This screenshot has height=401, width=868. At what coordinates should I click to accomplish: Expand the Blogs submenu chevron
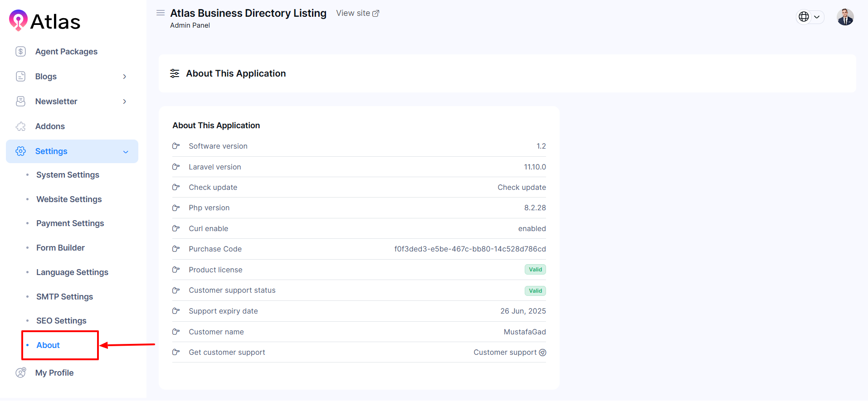pyautogui.click(x=124, y=77)
